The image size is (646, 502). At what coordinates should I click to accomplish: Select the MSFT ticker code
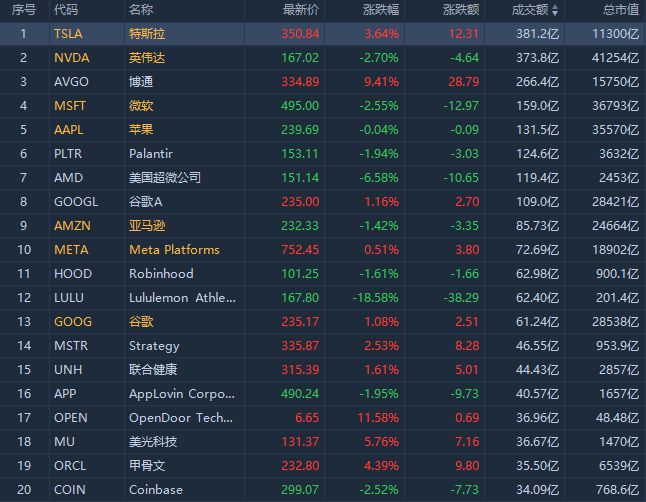pos(70,106)
